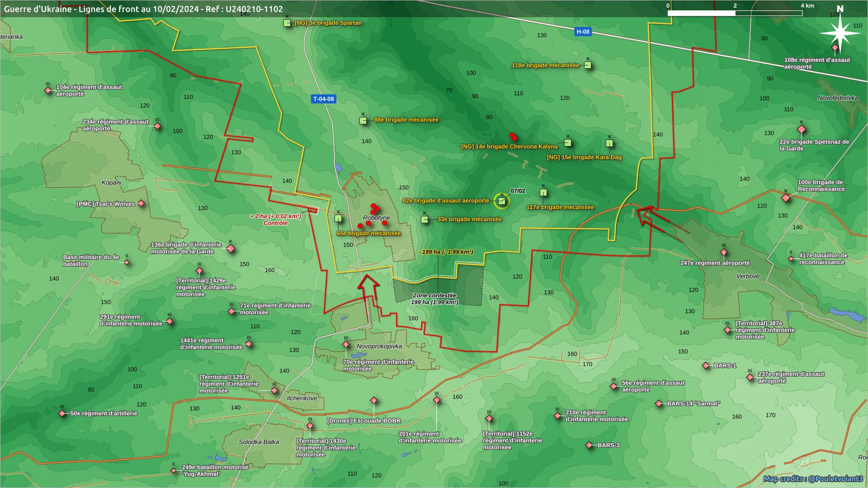Select the 14e brigade Chervona Kalyna marker
The width and height of the screenshot is (868, 488).
[568, 143]
